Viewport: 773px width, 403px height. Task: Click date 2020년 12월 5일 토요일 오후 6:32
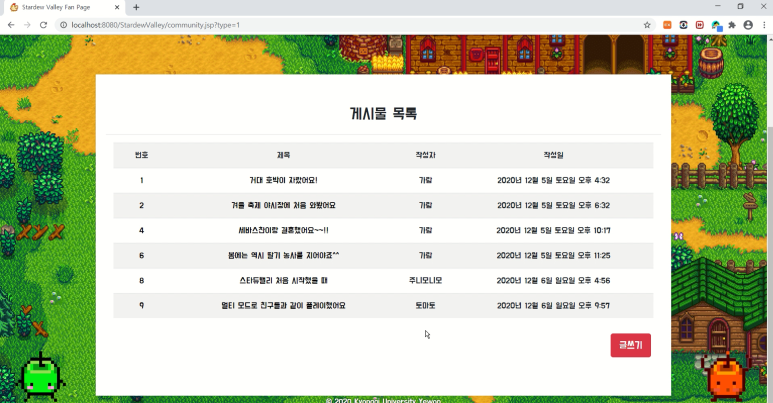coord(553,205)
